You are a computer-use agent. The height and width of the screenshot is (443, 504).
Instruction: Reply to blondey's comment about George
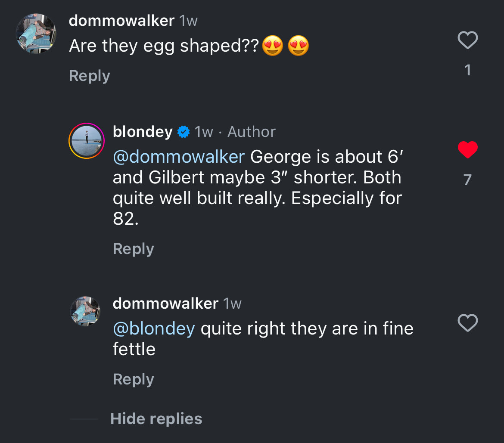pos(133,249)
